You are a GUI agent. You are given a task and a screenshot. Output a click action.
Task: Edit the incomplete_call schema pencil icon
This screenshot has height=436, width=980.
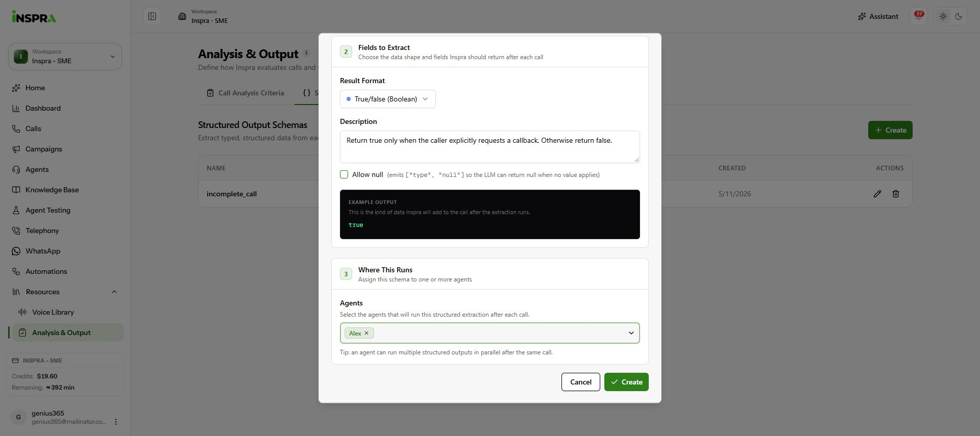[x=877, y=194]
